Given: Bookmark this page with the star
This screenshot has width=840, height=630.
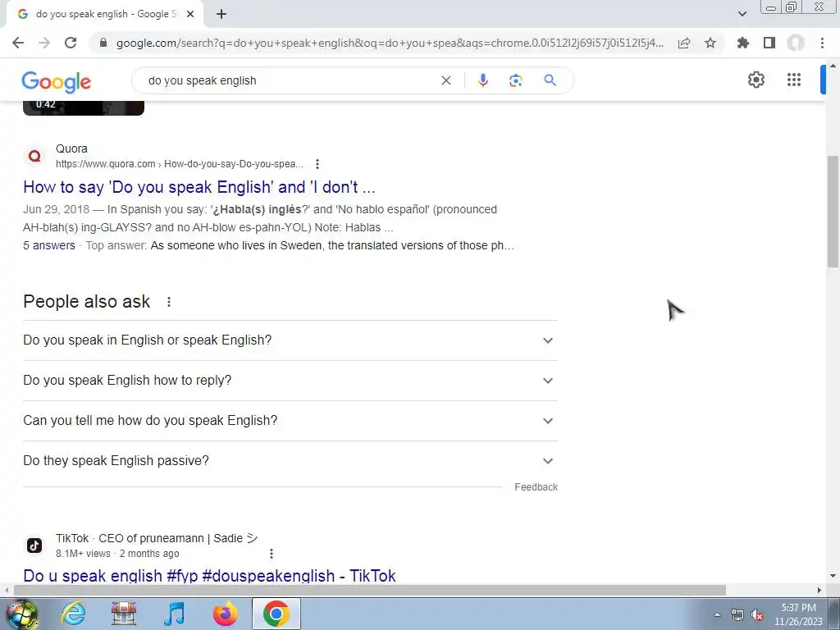Looking at the screenshot, I should pyautogui.click(x=710, y=43).
